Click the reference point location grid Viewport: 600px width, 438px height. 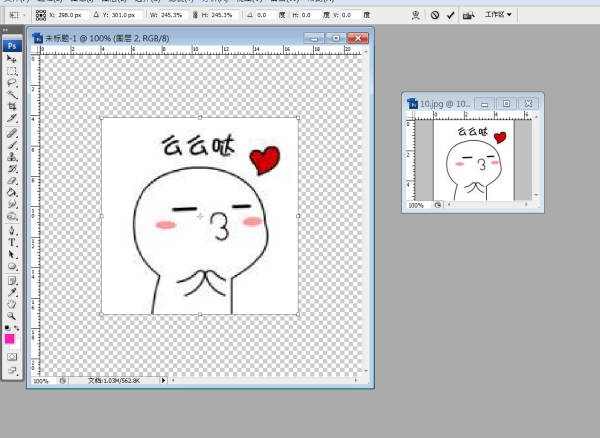41,15
